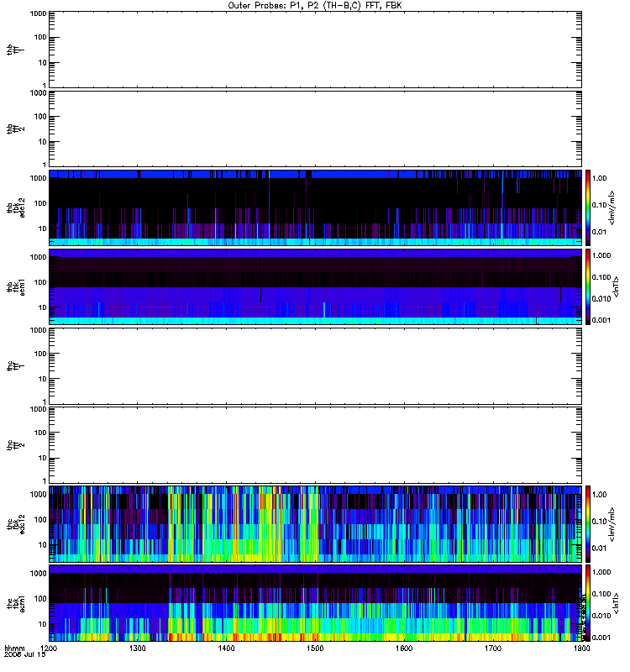Click the thc scm1 nT color bar
The width and height of the screenshot is (630, 672).
(x=588, y=603)
